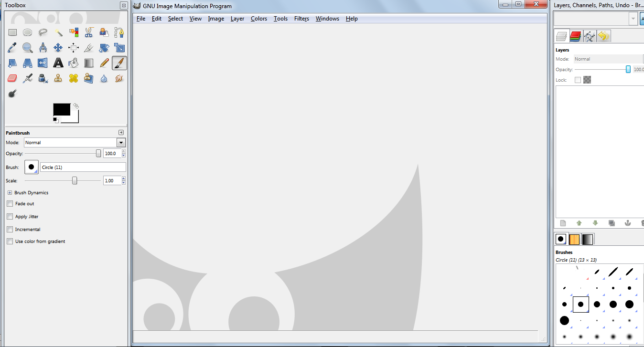
Task: Enable the Fade out checkbox
Action: (x=10, y=203)
